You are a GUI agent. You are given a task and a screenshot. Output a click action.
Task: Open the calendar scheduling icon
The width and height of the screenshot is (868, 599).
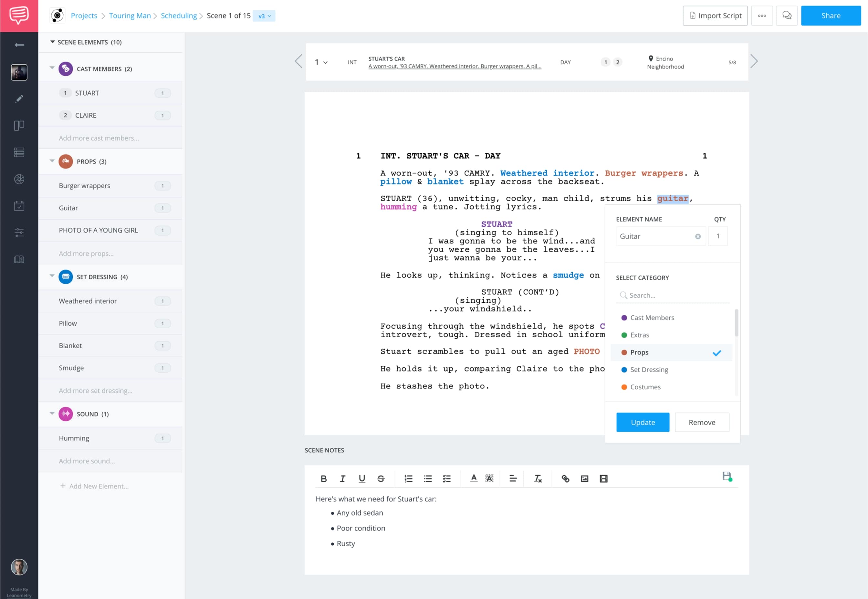[18, 205]
